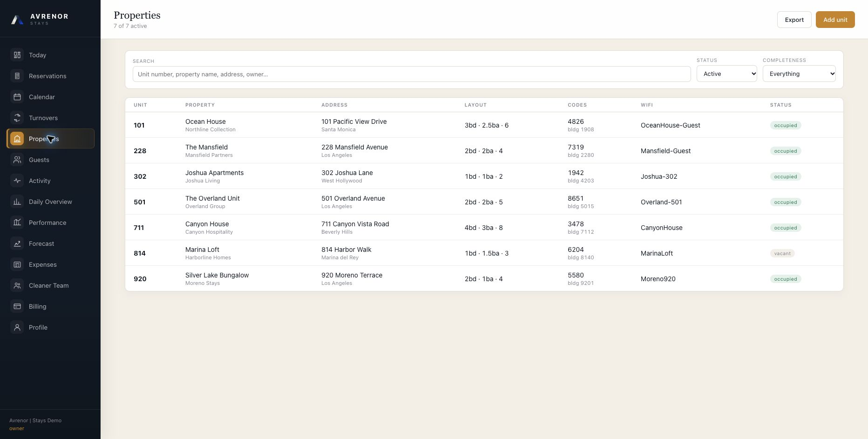This screenshot has height=439, width=868.
Task: Select the Turnovers sync icon
Action: (x=17, y=118)
